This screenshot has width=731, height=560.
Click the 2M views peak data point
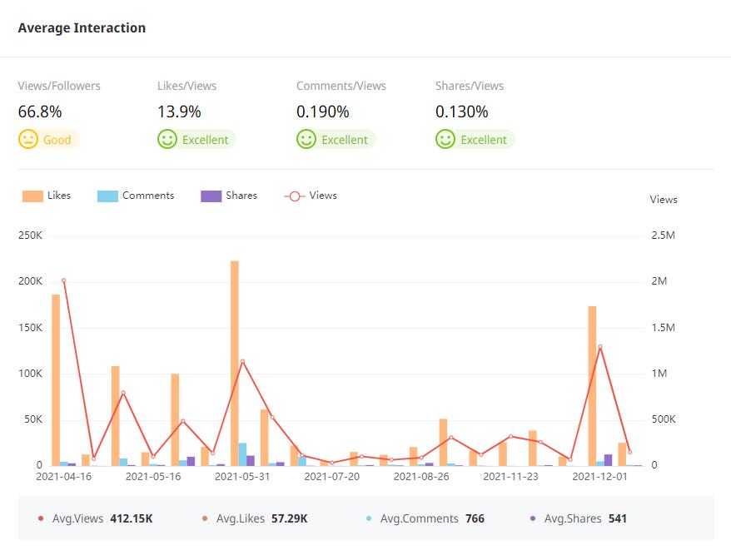click(x=63, y=280)
